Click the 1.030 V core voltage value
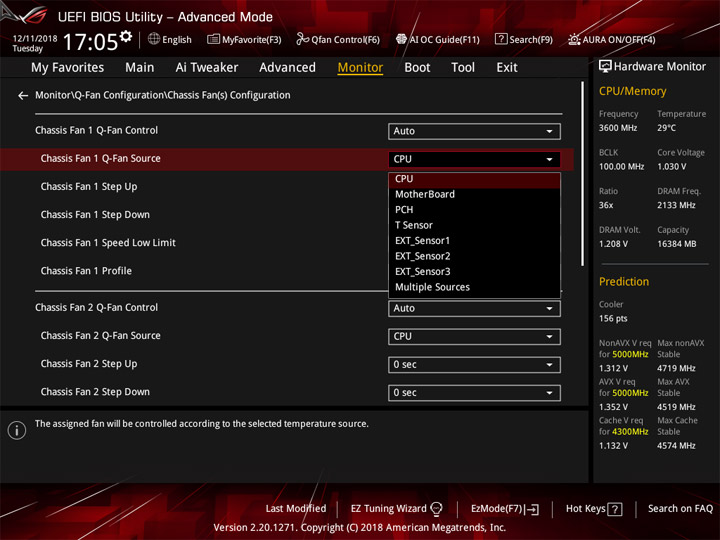 pos(671,167)
